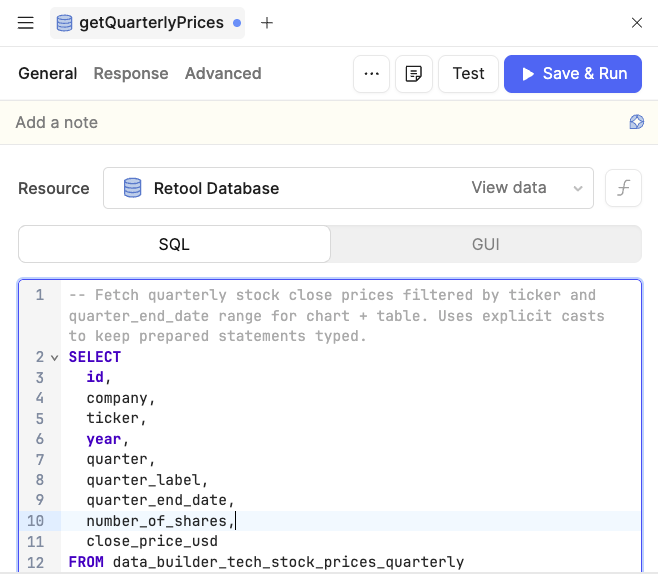Click the 'quarter_end_date,' column line

[160, 500]
